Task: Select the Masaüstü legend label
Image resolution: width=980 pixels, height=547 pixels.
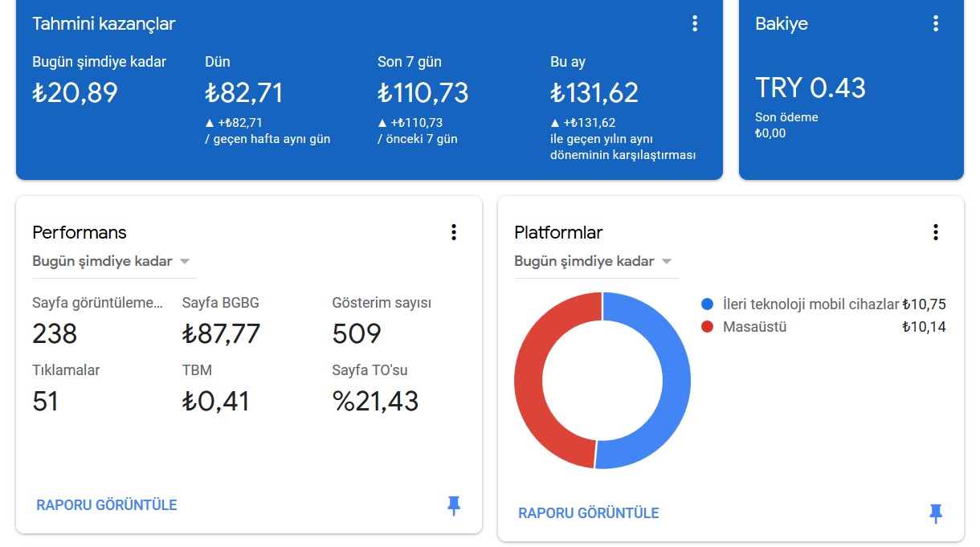Action: 755,327
